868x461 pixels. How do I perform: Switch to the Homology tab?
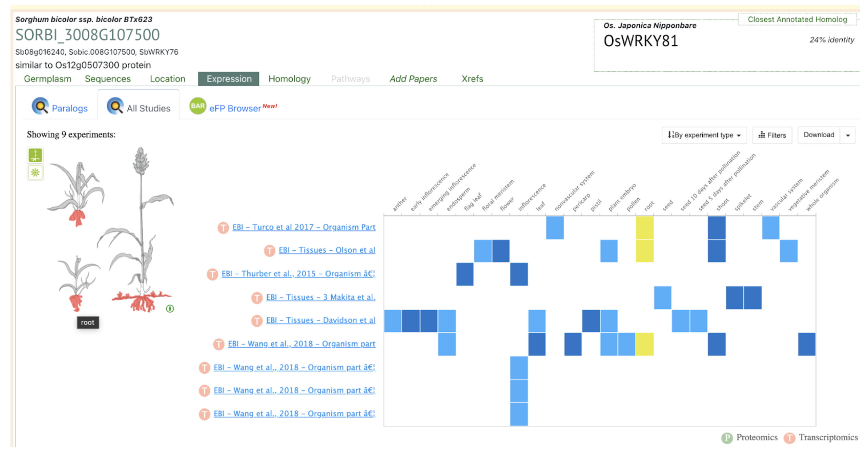coord(289,79)
